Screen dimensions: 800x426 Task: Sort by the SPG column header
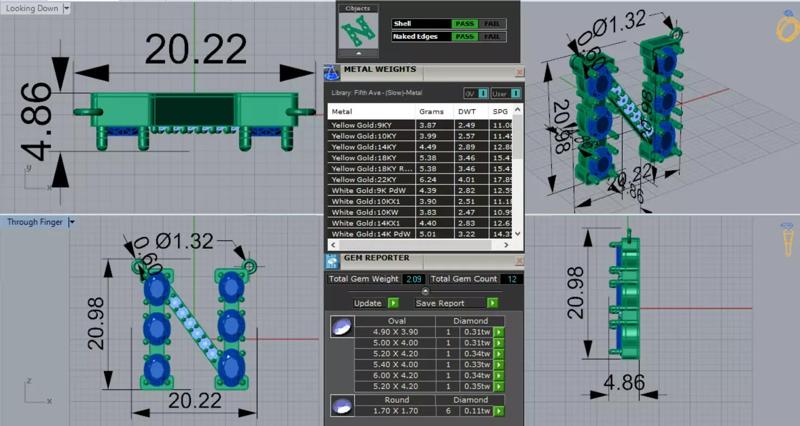coord(501,111)
